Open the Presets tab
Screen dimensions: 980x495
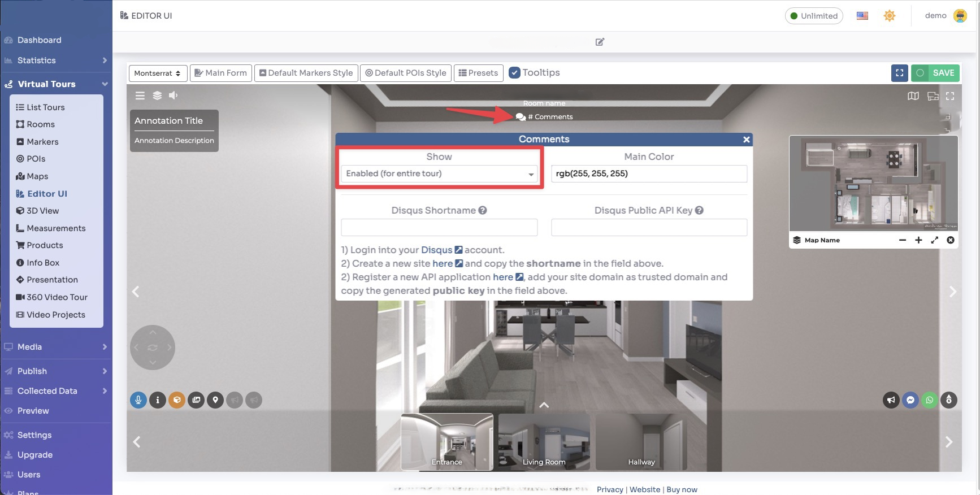[478, 73]
